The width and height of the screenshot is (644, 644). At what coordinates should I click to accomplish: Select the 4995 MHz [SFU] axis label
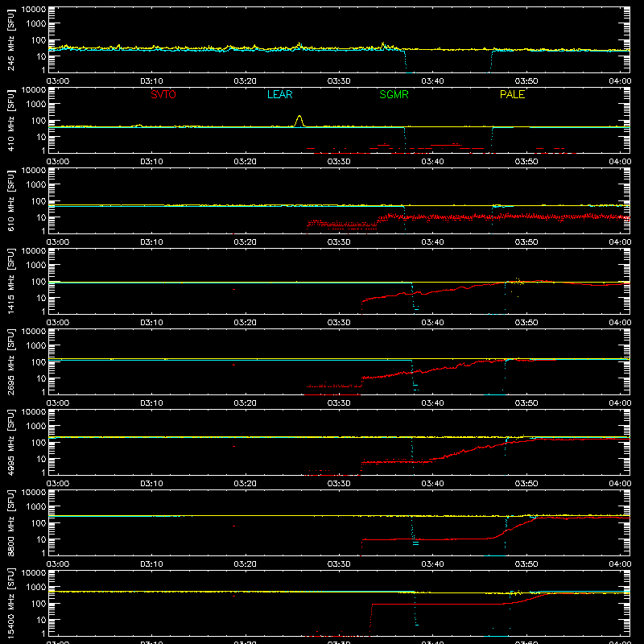point(11,442)
